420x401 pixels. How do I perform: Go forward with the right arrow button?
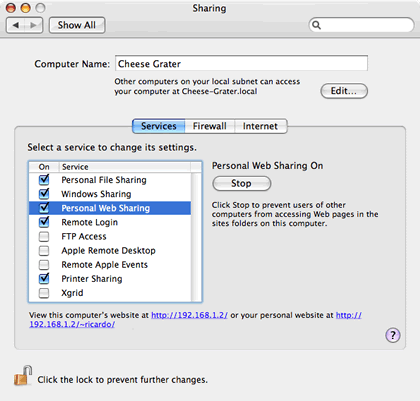(x=33, y=25)
